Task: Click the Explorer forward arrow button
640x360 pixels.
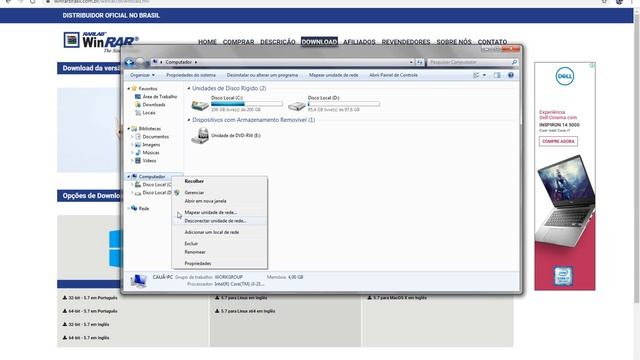Action: tap(141, 62)
